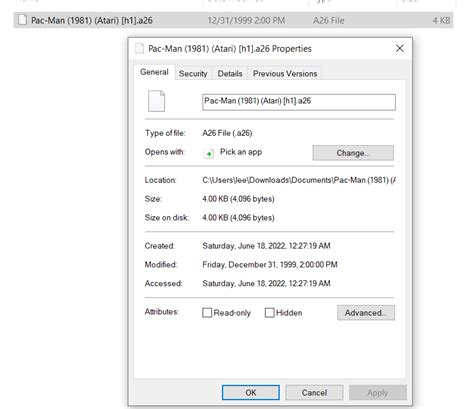Click the Change... button
Screen dimensions: 474x409
pyautogui.click(x=353, y=153)
